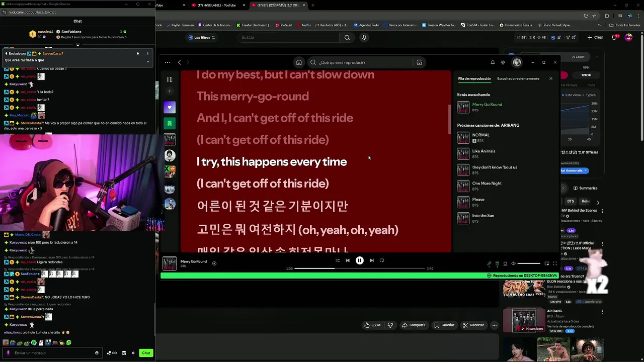This screenshot has width=644, height=362.
Task: Toggle queue icon in player bar
Action: (x=497, y=263)
